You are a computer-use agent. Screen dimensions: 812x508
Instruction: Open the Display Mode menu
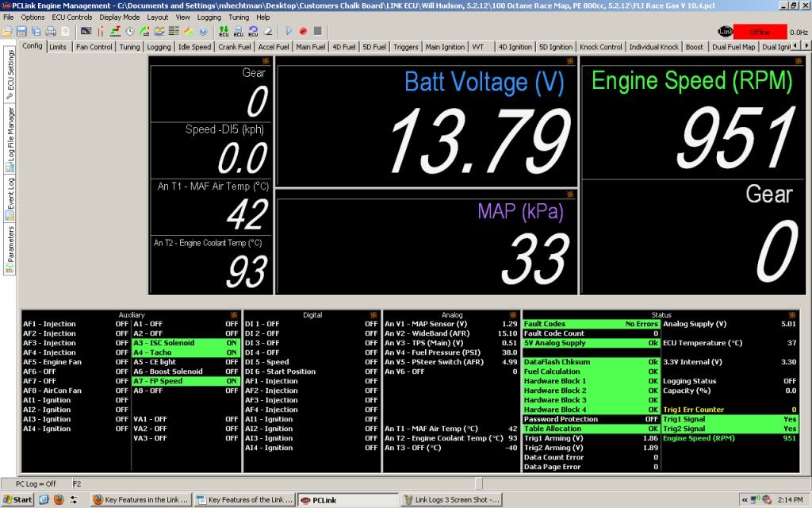tap(120, 17)
